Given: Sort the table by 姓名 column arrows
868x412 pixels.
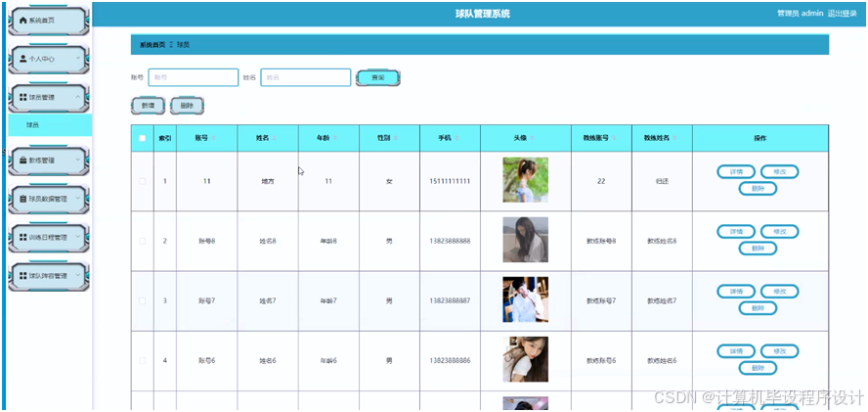Looking at the screenshot, I should tap(274, 138).
